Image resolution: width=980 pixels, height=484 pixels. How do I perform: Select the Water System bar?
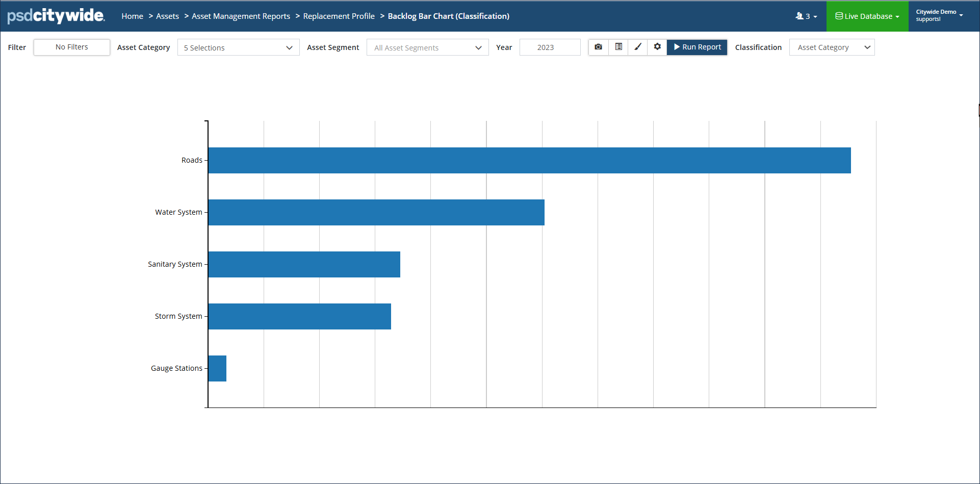[x=376, y=212]
